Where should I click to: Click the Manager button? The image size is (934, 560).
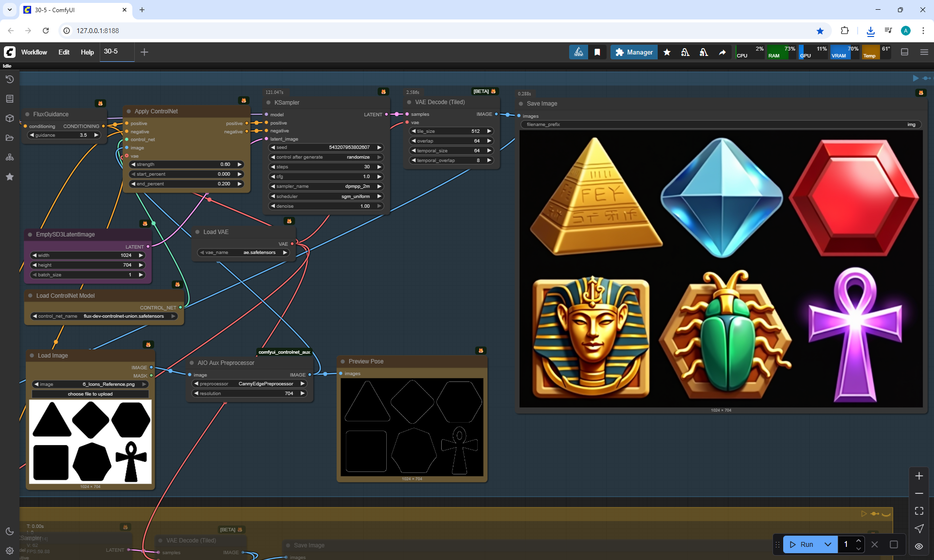(x=634, y=52)
